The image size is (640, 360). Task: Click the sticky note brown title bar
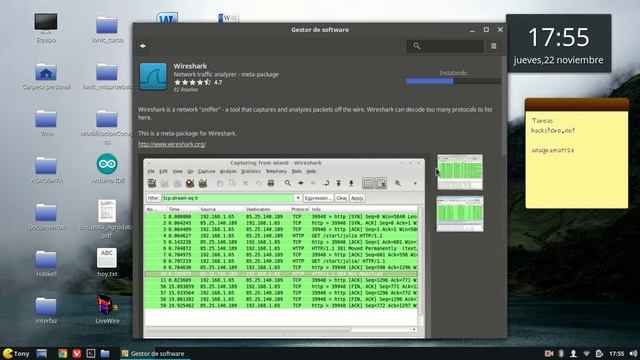click(577, 104)
